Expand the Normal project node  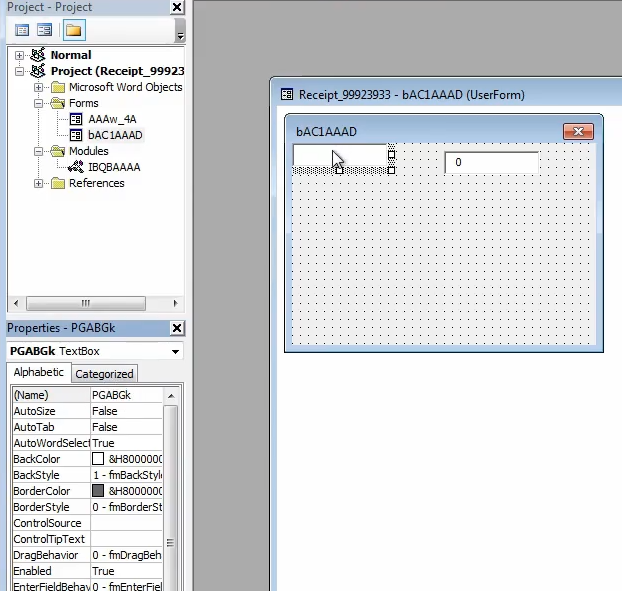[19, 55]
